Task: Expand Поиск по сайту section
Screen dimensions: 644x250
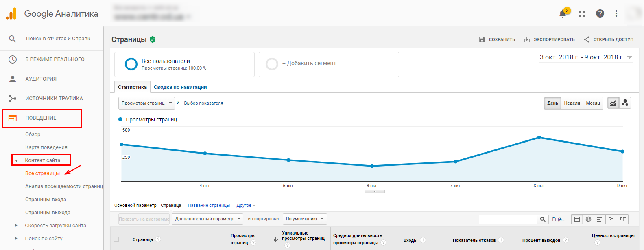Action: 16,239
